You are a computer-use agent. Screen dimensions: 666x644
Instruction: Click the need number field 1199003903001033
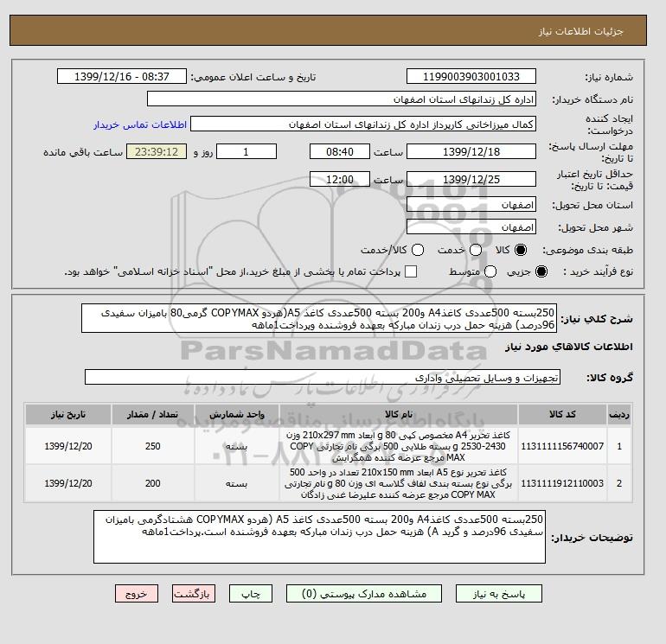(471, 76)
